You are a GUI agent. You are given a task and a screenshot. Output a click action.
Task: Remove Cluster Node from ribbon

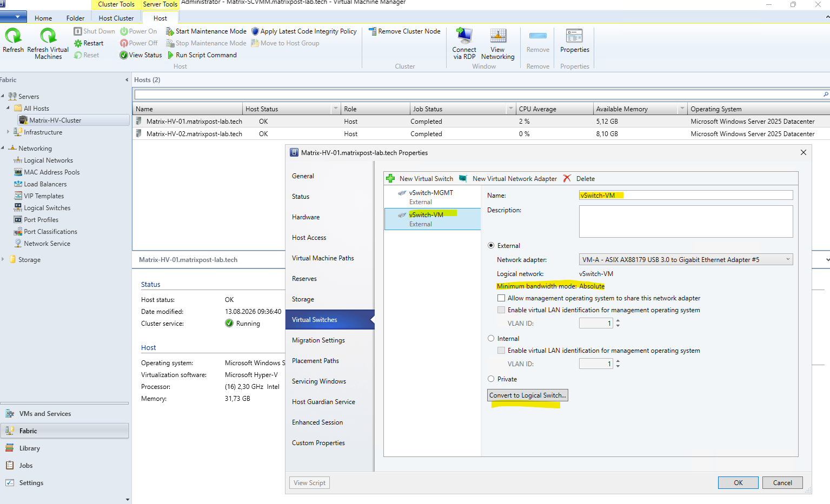(404, 31)
